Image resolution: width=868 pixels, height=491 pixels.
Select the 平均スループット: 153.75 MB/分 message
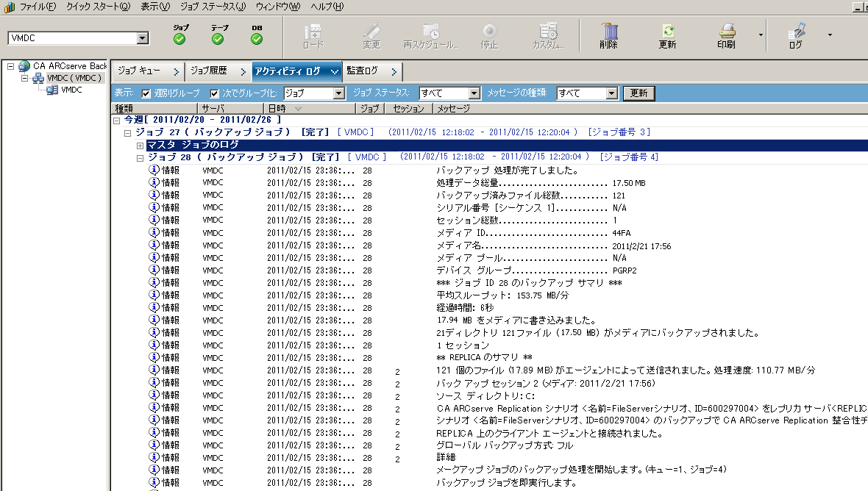pyautogui.click(x=502, y=295)
